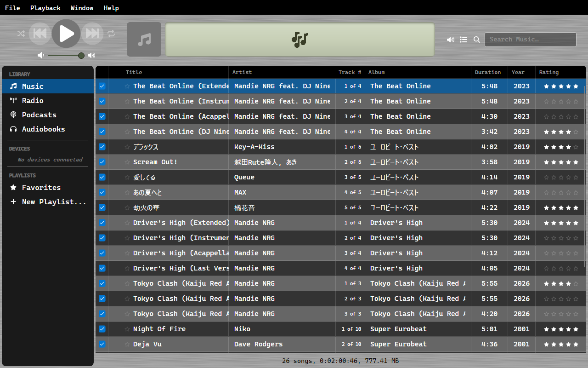
Task: Open the Help menu
Action: point(111,8)
